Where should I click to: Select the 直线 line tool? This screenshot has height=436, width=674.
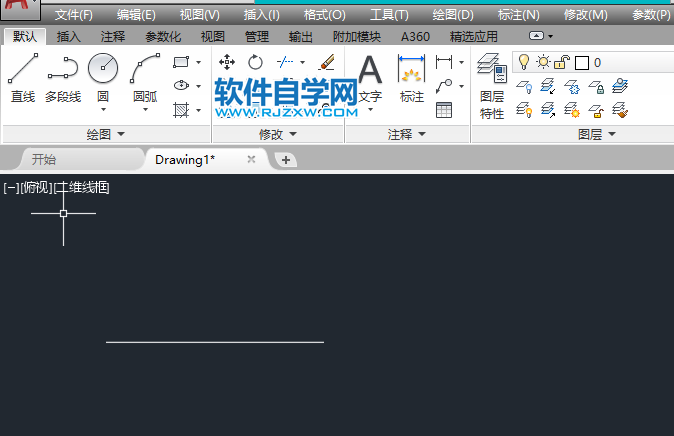tap(23, 77)
